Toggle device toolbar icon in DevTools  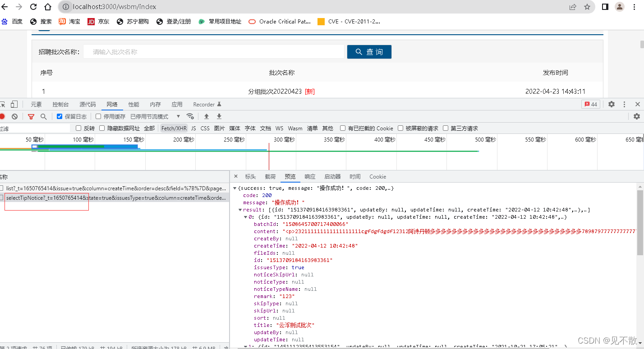tap(14, 104)
